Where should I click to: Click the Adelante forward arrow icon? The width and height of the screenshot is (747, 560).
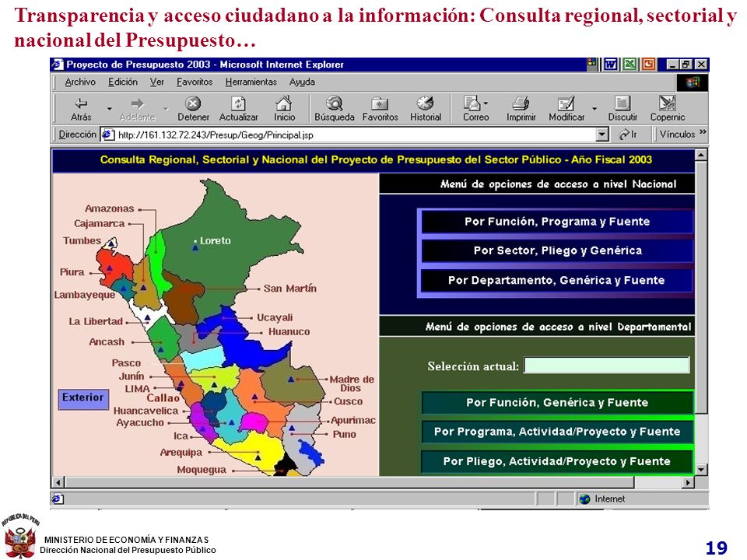[x=137, y=103]
